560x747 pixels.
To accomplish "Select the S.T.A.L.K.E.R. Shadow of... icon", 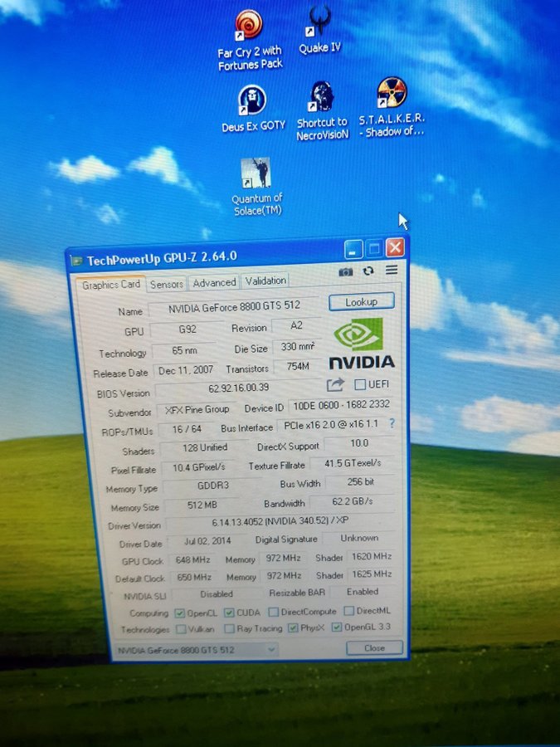I will pos(392,108).
